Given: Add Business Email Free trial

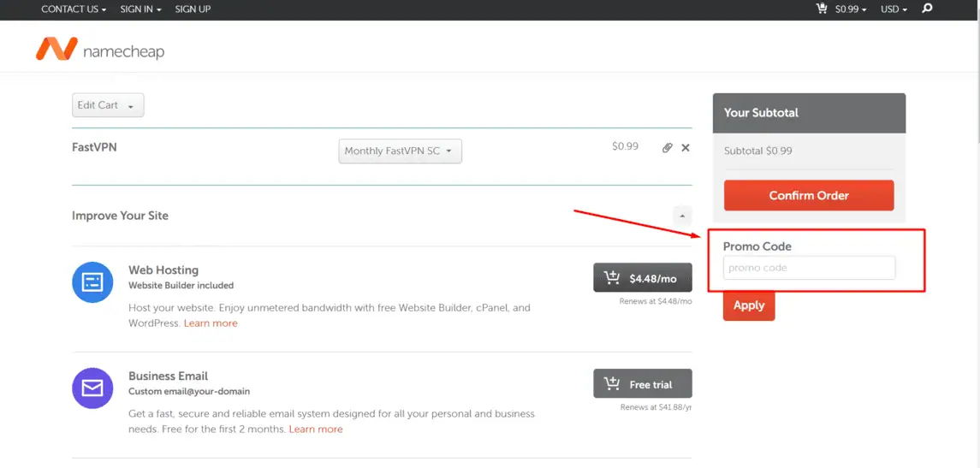Looking at the screenshot, I should point(643,383).
